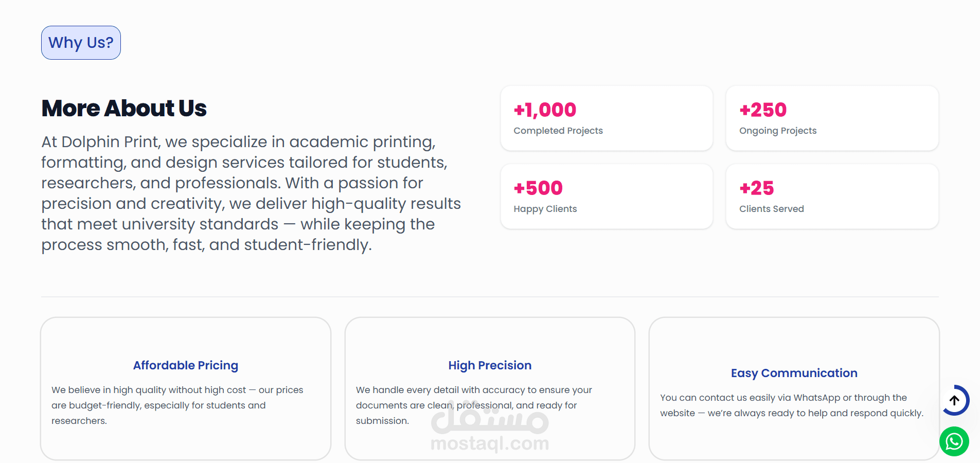Select the More About Us heading

(124, 108)
